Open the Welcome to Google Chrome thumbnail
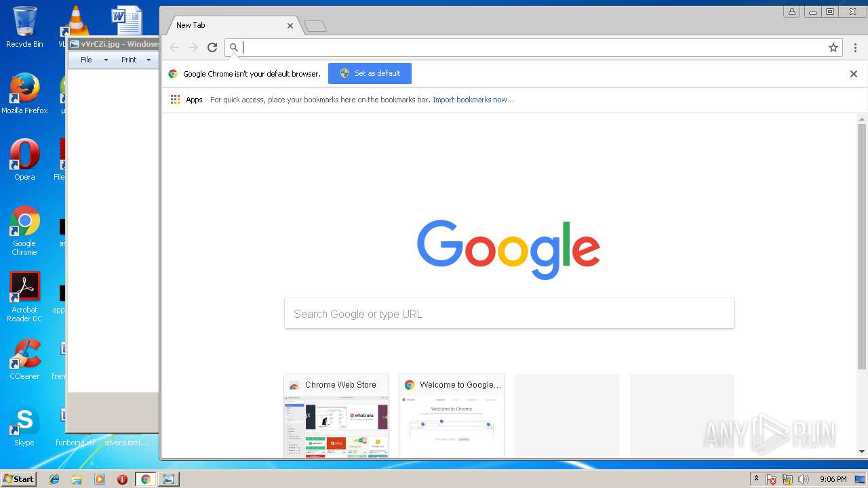Viewport: 868px width, 488px height. 452,415
